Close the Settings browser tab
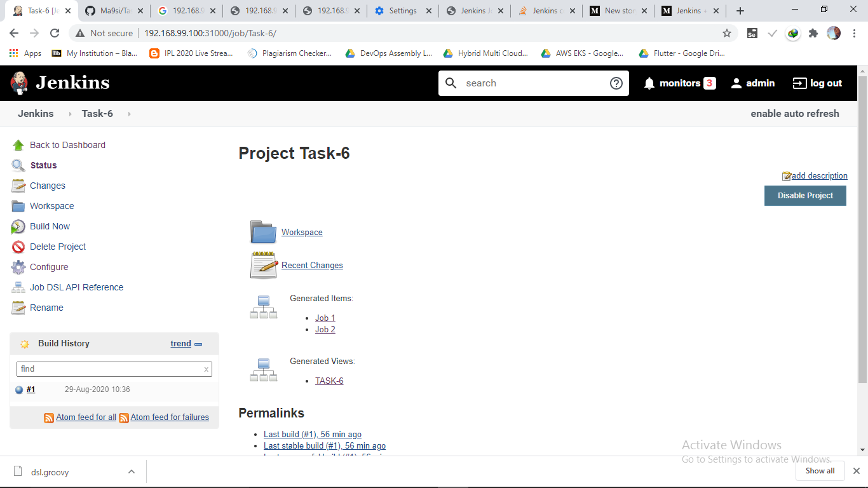Screen dimensions: 868x488 pos(430,11)
